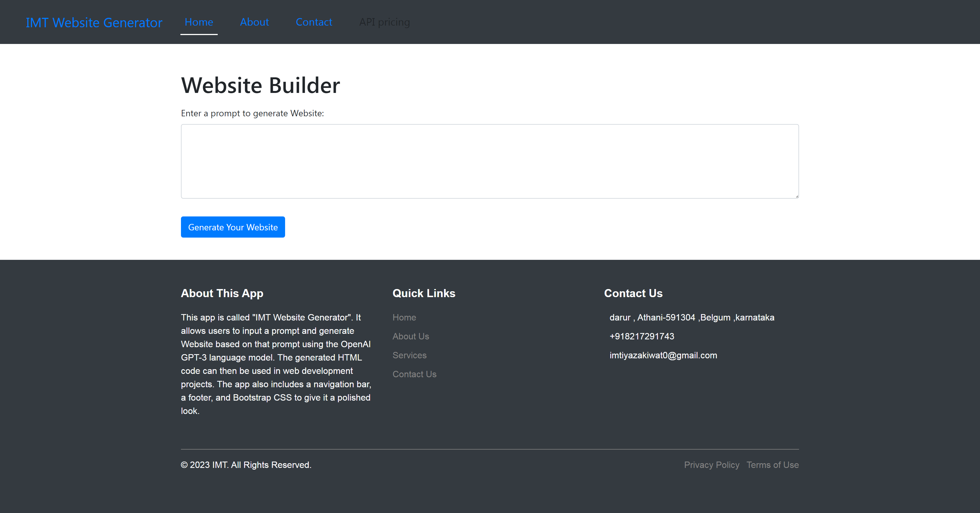
Task: Open the Home navigation link
Action: [198, 21]
